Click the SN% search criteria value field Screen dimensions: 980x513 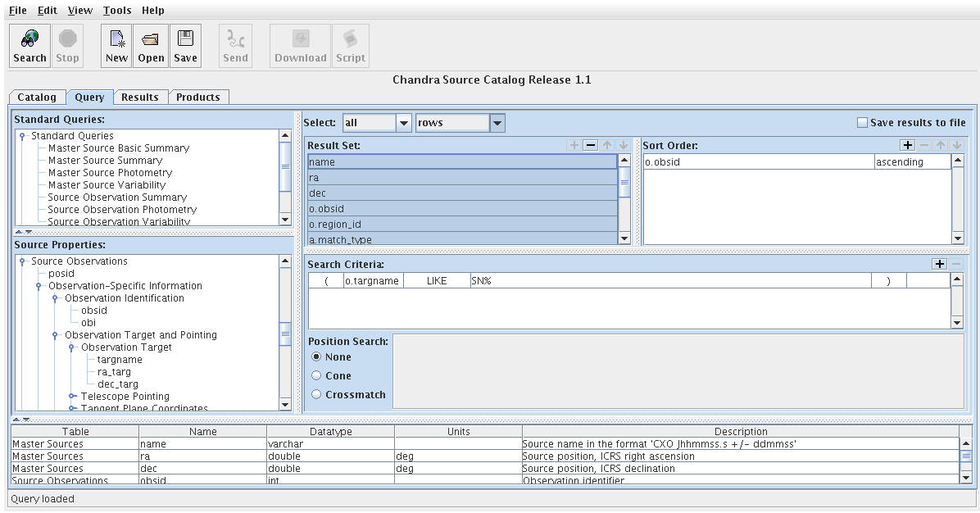(669, 280)
